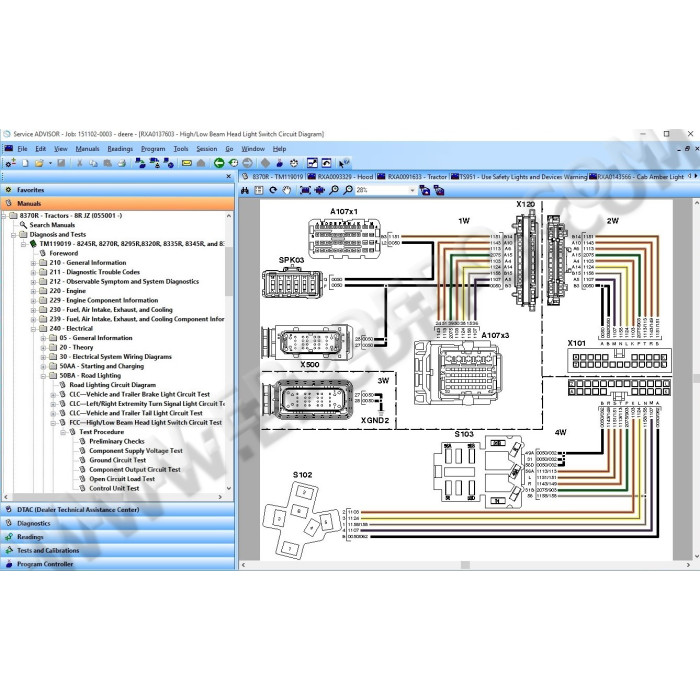This screenshot has width=700, height=700.
Task: Open the Manuals menu
Action: point(88,149)
